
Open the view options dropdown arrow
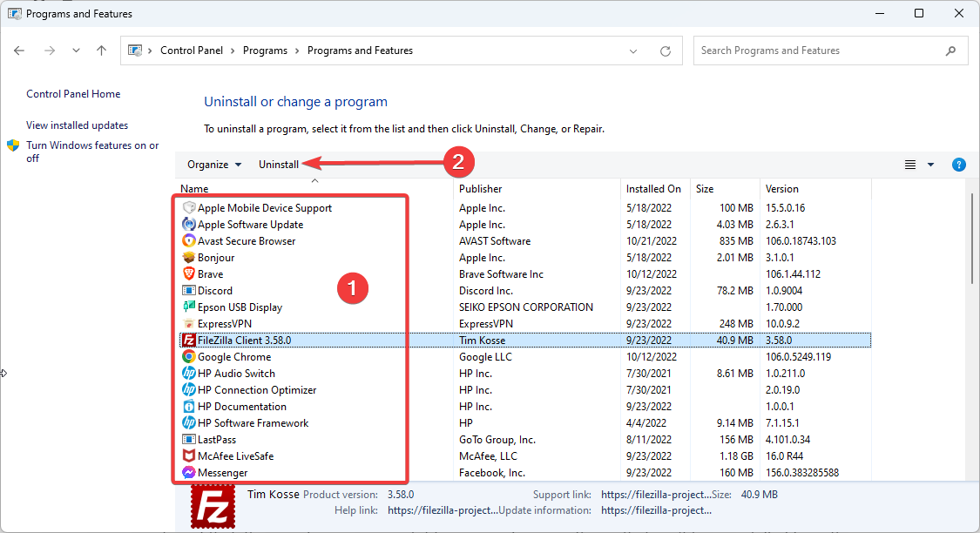tap(930, 165)
